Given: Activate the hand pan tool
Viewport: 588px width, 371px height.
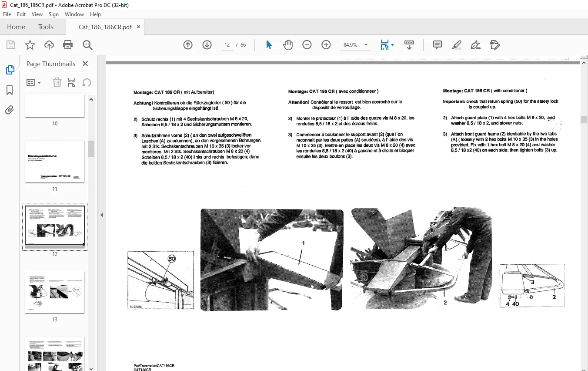Looking at the screenshot, I should click(x=288, y=45).
